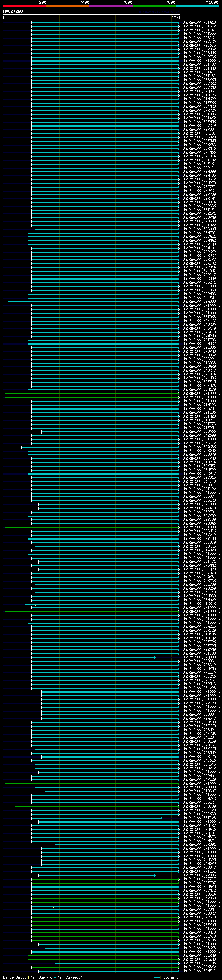Select hit label UniRef100_Q84NX8
This screenshot has width=222, height=980.
tap(199, 106)
